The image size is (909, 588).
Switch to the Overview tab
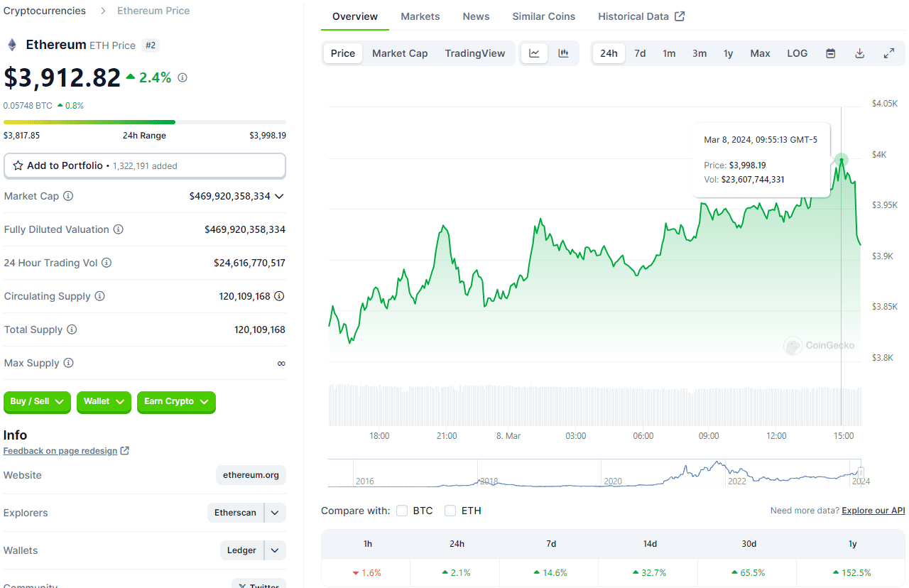pos(355,16)
